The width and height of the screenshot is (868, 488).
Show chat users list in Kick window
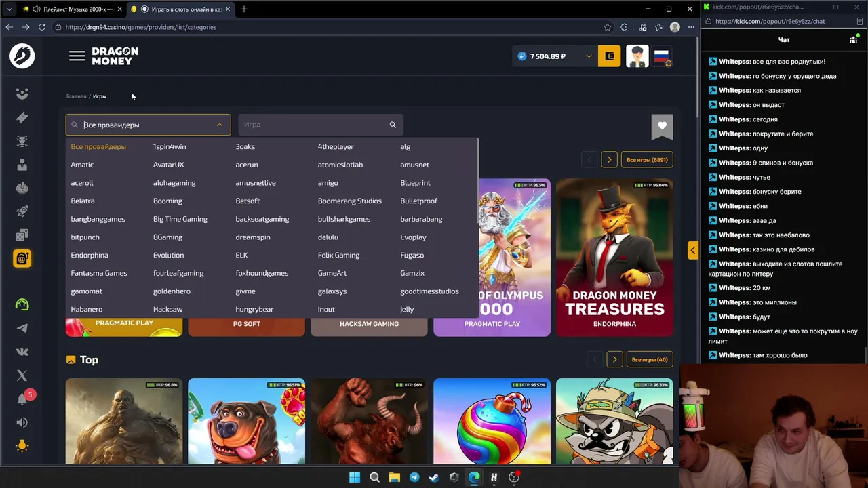pos(854,40)
